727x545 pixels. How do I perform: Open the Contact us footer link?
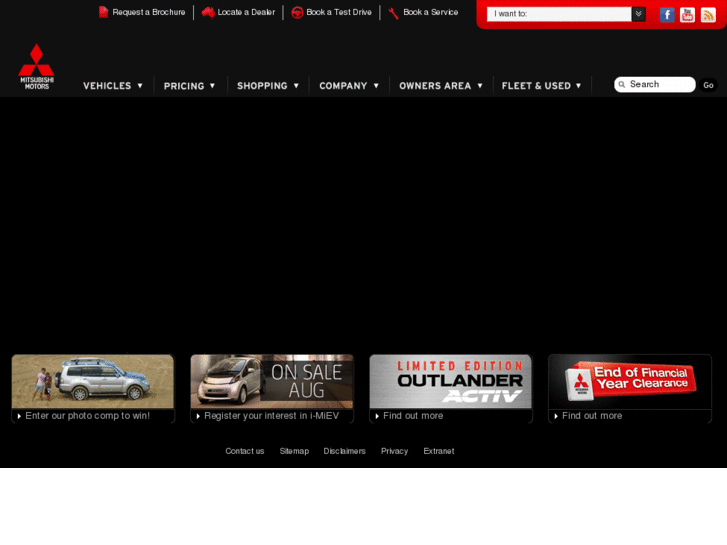(245, 451)
